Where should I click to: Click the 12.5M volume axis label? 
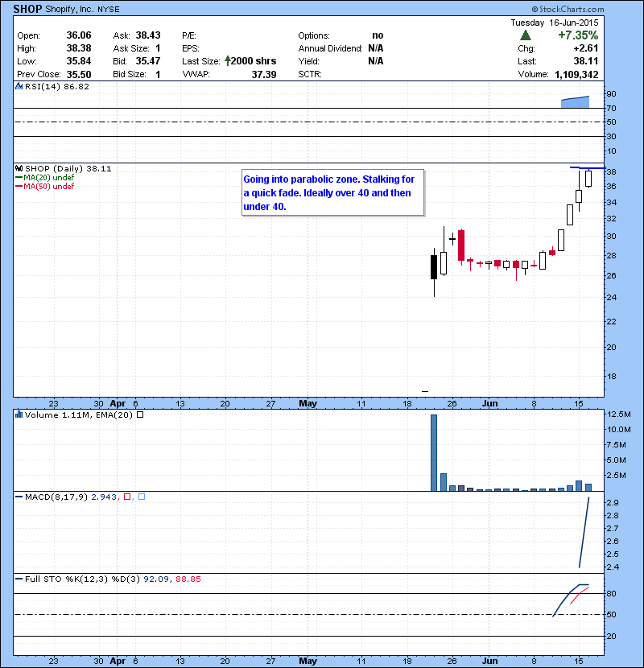tap(619, 414)
